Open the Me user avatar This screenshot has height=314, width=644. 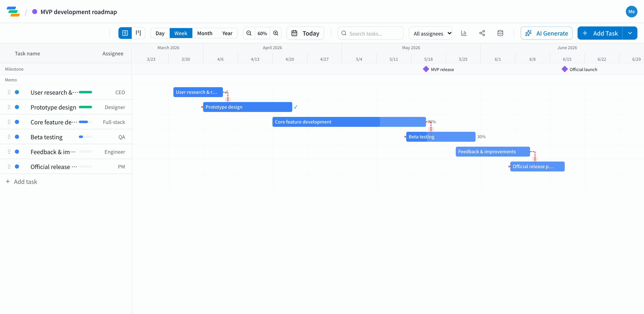click(631, 12)
